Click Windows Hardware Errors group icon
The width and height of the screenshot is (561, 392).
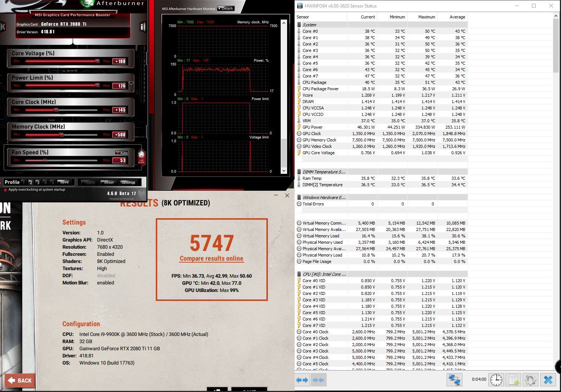299,198
